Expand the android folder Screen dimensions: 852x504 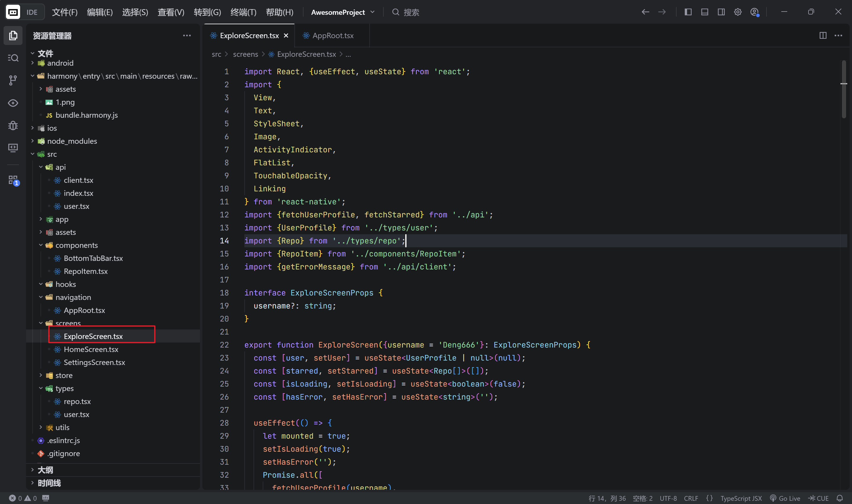60,63
